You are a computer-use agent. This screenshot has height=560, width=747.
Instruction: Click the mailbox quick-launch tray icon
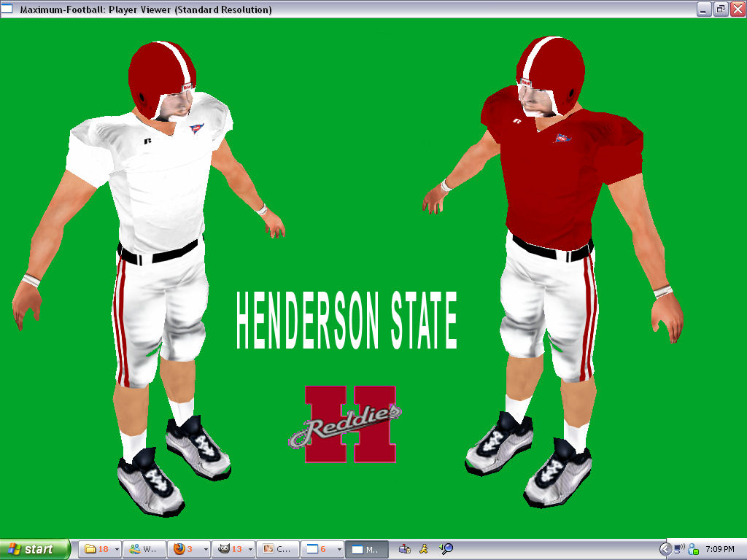pos(405,549)
